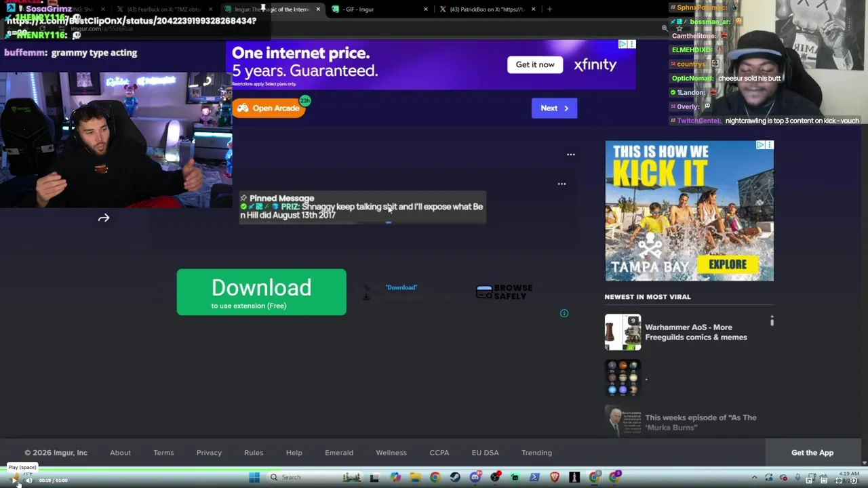Click the EXPLORE button in Tampa Bay ad
This screenshot has width=868, height=488.
(x=728, y=264)
